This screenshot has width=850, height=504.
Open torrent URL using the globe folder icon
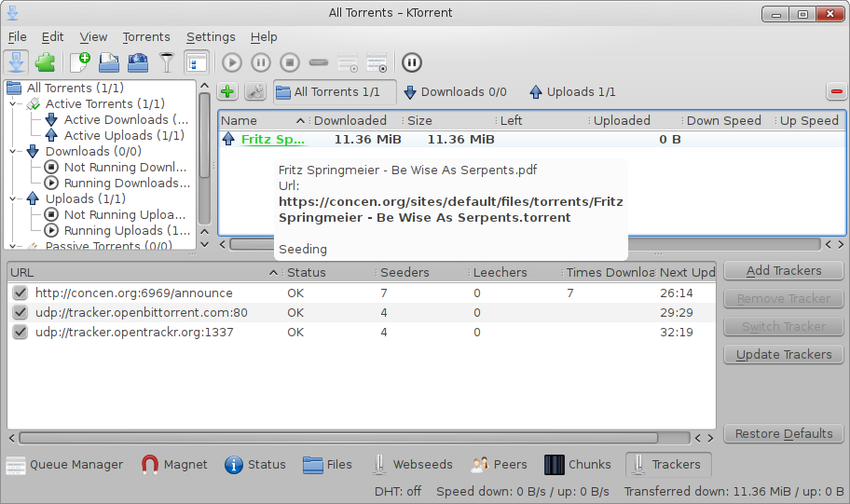(x=138, y=62)
